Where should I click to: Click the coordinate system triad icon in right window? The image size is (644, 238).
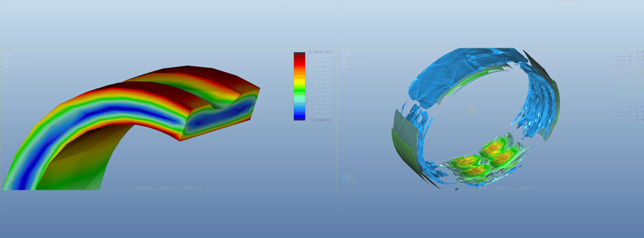(x=348, y=176)
